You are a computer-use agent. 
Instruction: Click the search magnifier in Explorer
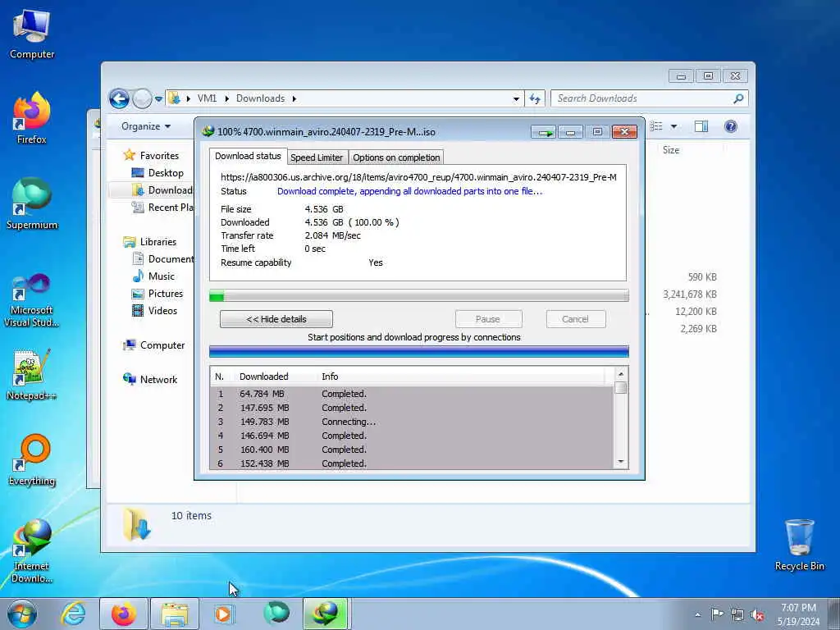point(738,98)
